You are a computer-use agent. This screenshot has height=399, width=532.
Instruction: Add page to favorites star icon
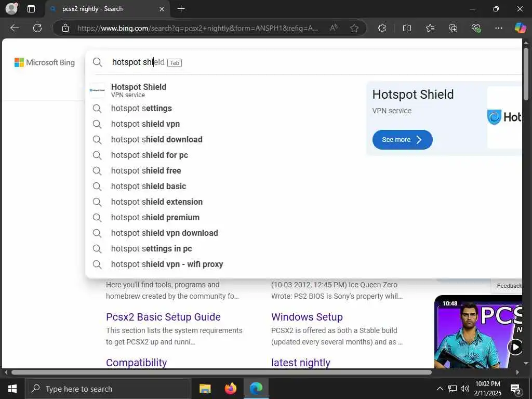pyautogui.click(x=354, y=28)
